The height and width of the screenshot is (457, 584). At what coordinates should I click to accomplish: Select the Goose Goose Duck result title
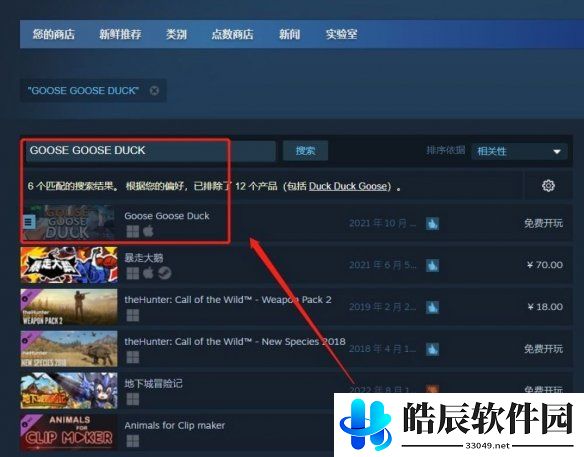(x=167, y=216)
